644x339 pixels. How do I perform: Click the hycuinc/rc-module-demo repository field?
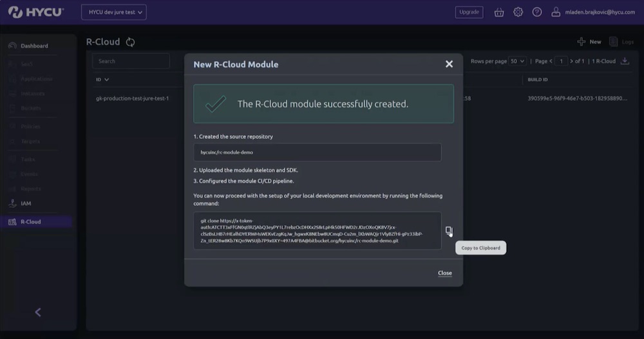coord(317,152)
